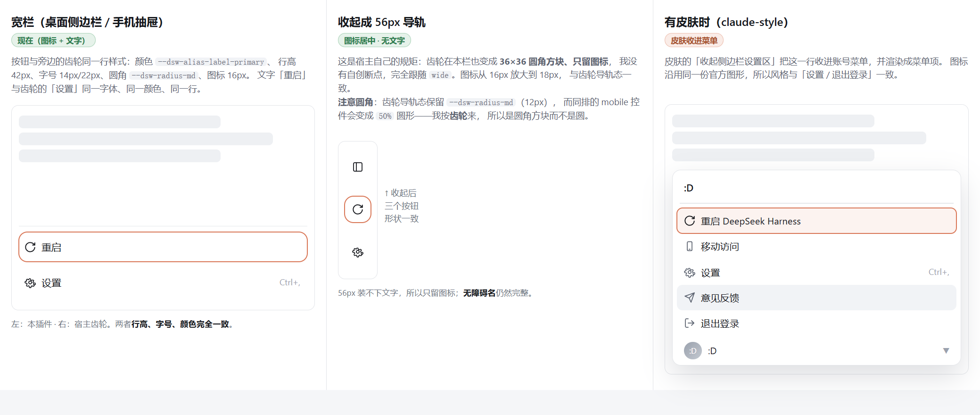Choose 意见反馈 menu entry

click(x=816, y=298)
